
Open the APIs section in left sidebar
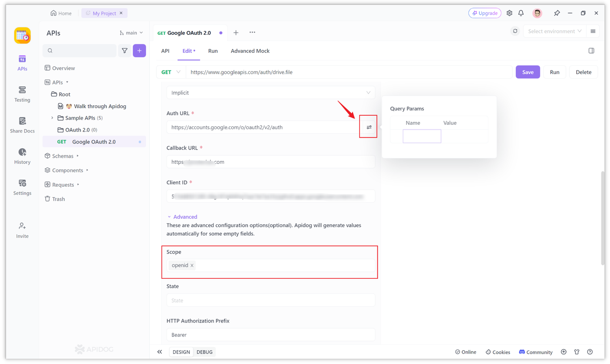(22, 63)
